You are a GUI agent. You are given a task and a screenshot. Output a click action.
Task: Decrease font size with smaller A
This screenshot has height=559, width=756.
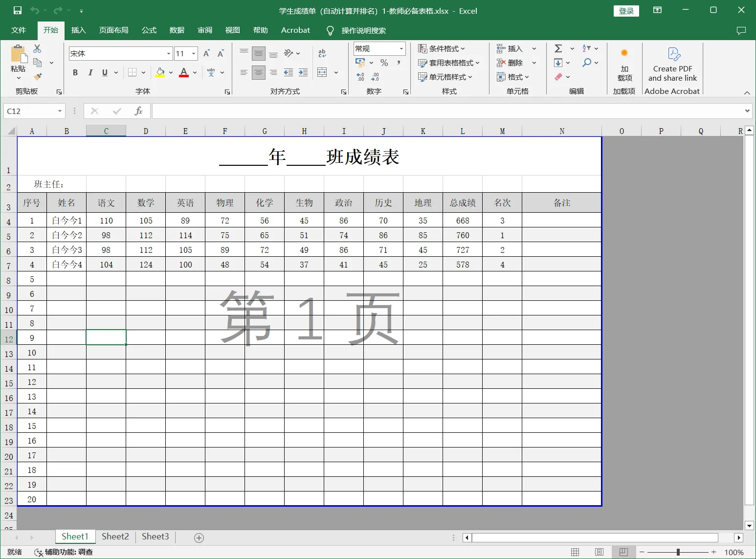tap(221, 53)
